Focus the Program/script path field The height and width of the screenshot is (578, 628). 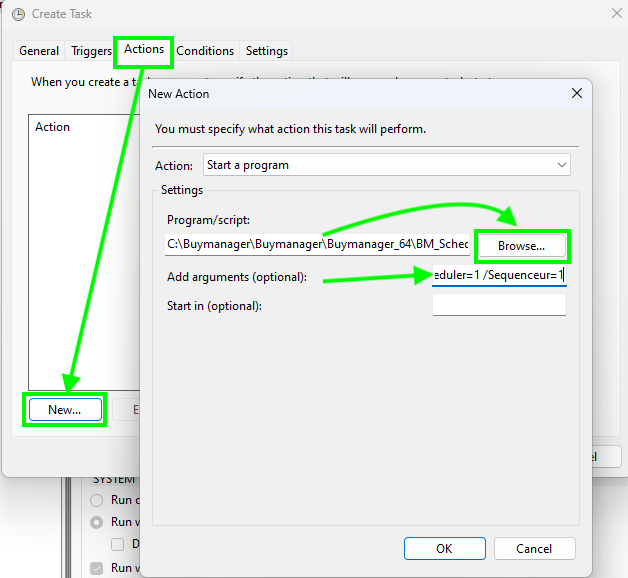pyautogui.click(x=317, y=244)
